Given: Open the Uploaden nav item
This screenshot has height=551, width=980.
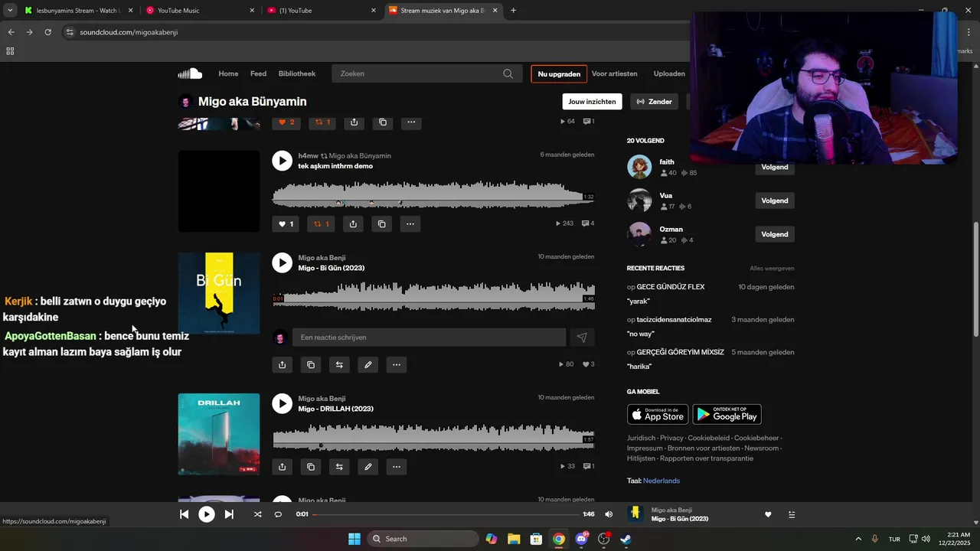Looking at the screenshot, I should coord(669,73).
